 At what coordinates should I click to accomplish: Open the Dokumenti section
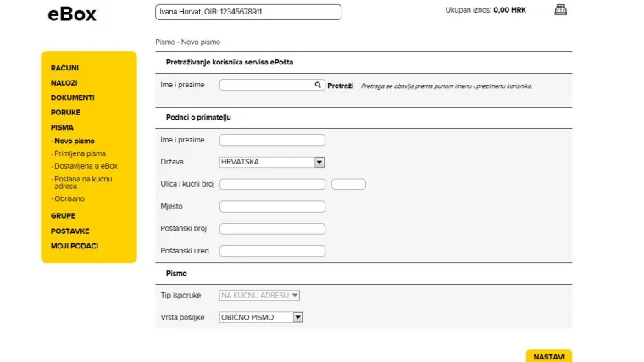72,97
